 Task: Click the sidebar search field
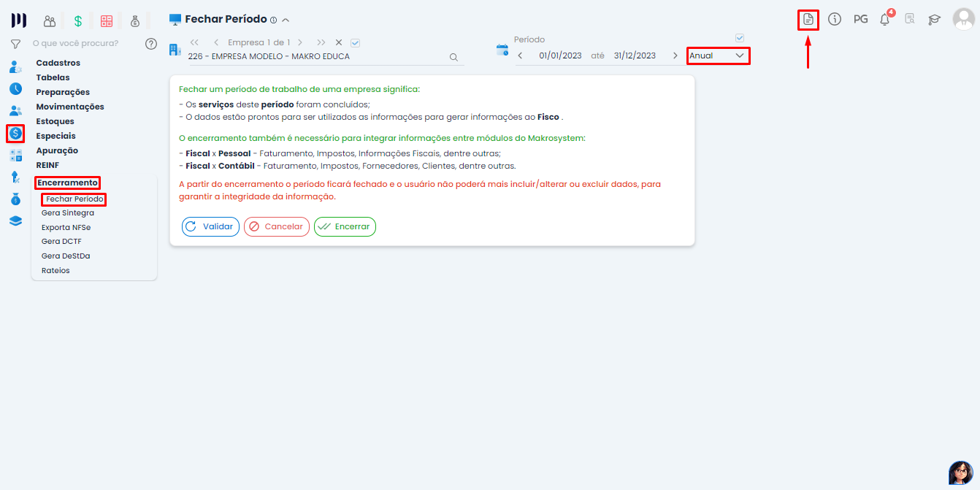80,44
